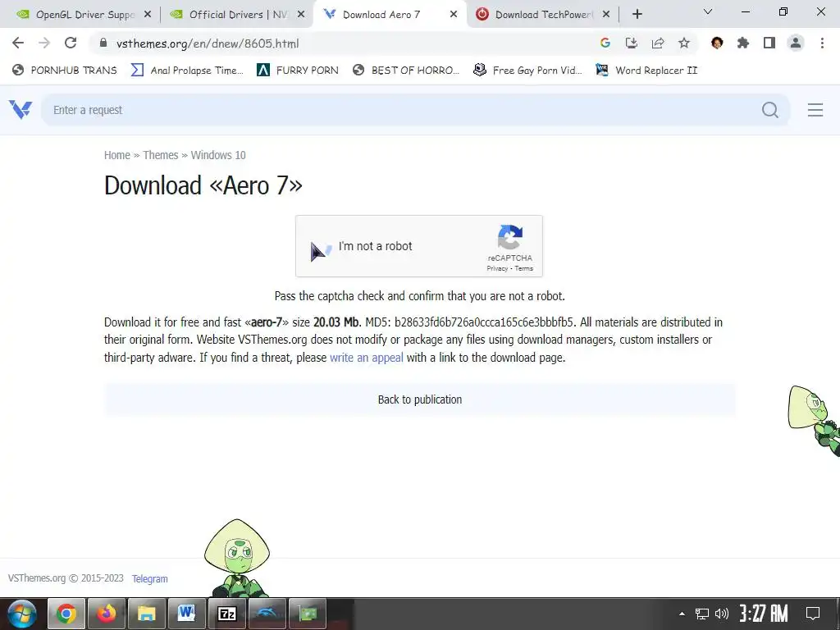Open the Themes breadcrumb link
This screenshot has height=630, width=840.
pos(160,155)
